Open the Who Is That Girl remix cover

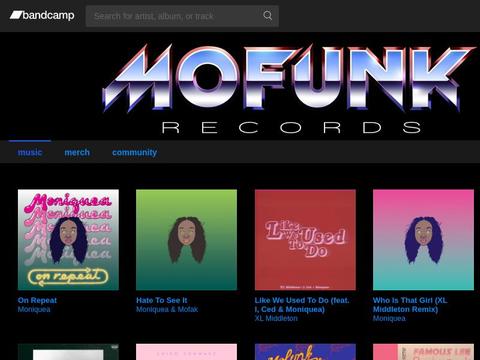423,240
